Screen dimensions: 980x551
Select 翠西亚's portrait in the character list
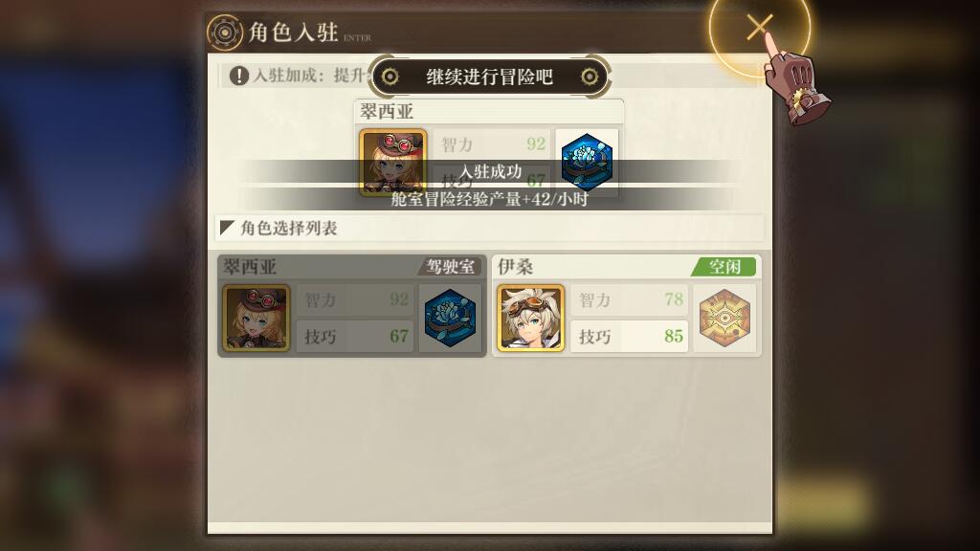click(x=256, y=318)
